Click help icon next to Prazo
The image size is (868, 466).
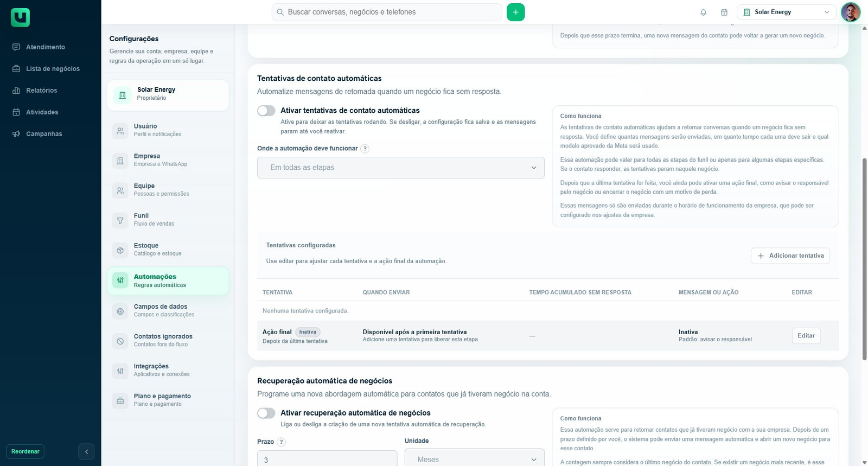click(281, 442)
